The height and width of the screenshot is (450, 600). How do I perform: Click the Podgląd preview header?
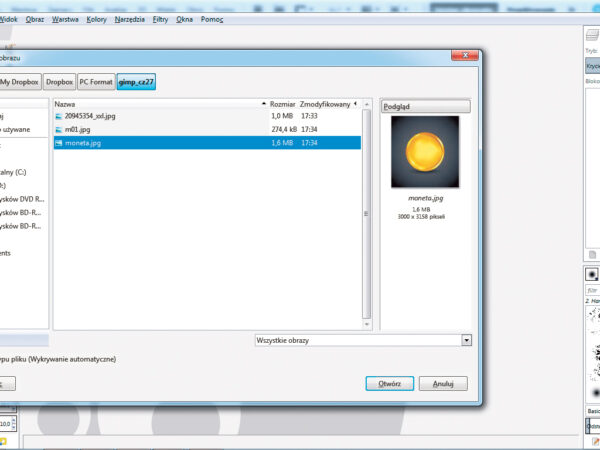coord(425,106)
